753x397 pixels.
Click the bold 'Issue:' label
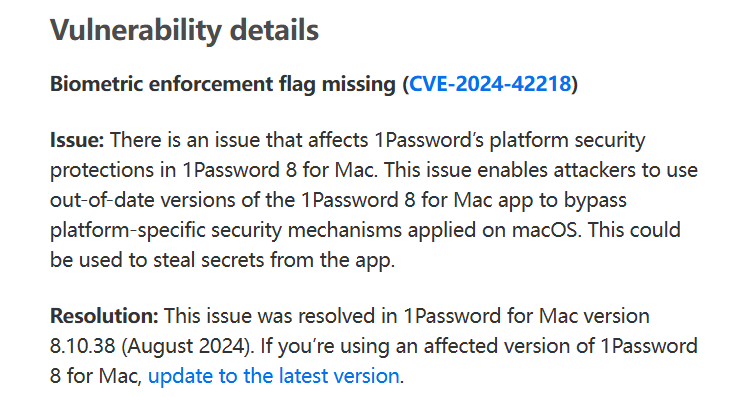77,140
